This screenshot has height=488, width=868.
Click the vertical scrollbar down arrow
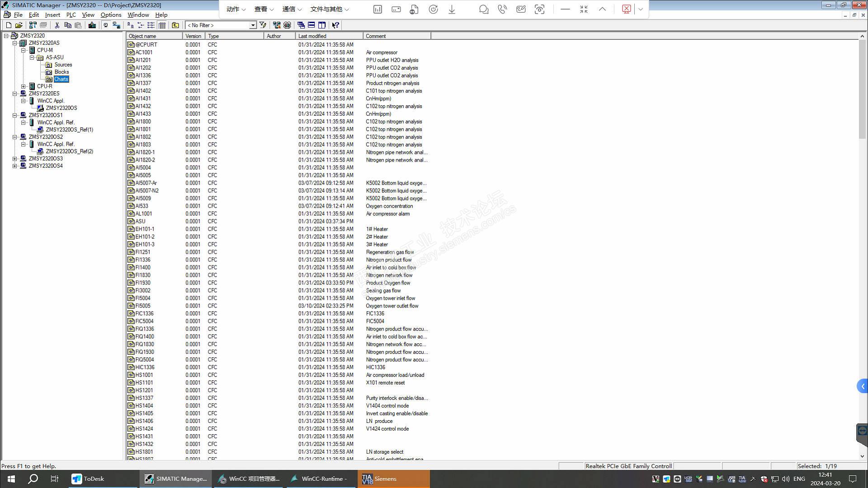point(862,456)
